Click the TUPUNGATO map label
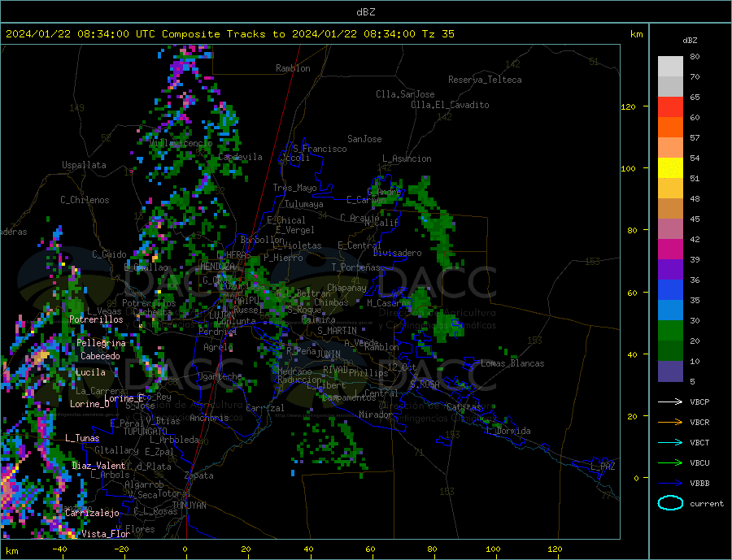 [x=145, y=432]
